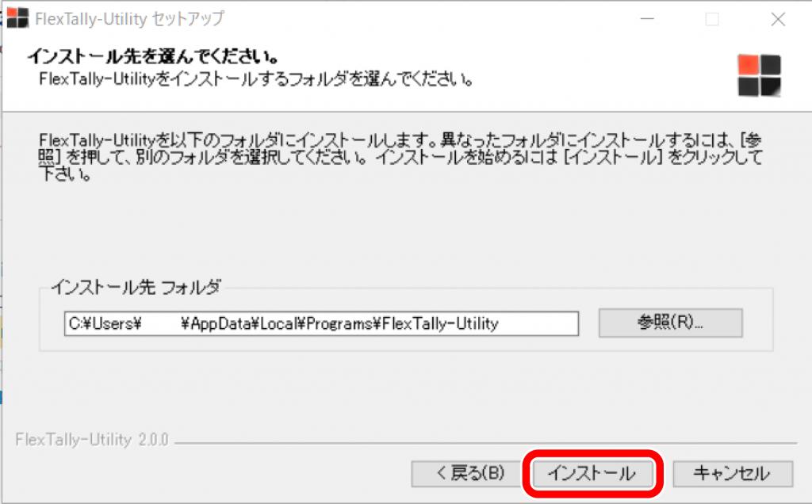This screenshot has height=504, width=812.
Task: Select the FlexTally-Utility 2.0.0 version text
Action: [92, 440]
